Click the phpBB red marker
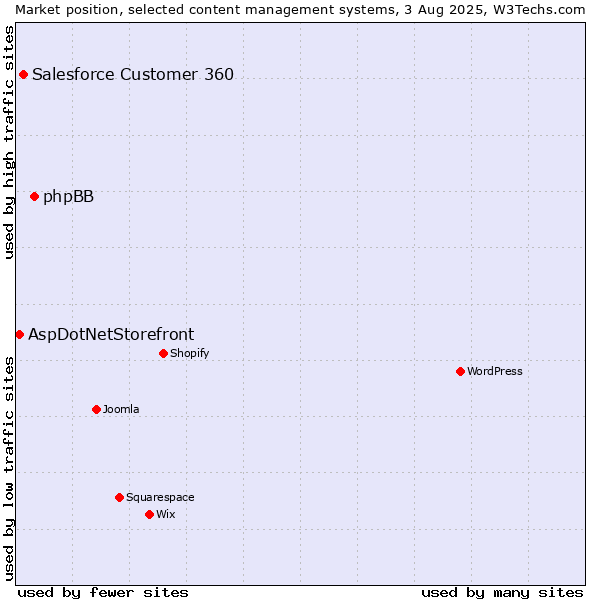The width and height of the screenshot is (600, 600). [34, 197]
